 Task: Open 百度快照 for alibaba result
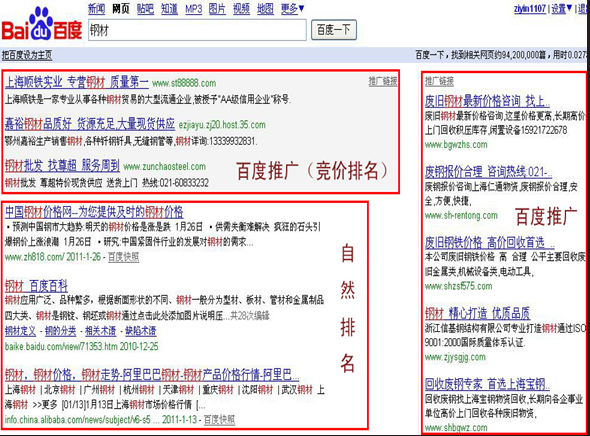[x=219, y=420]
